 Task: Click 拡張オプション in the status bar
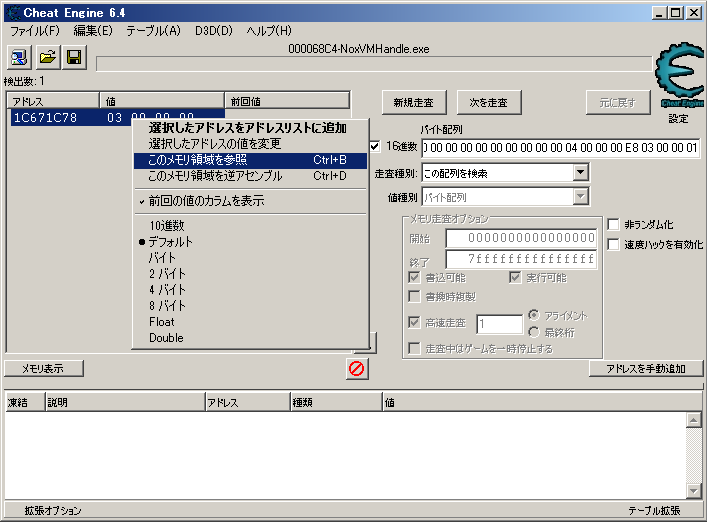[x=53, y=510]
